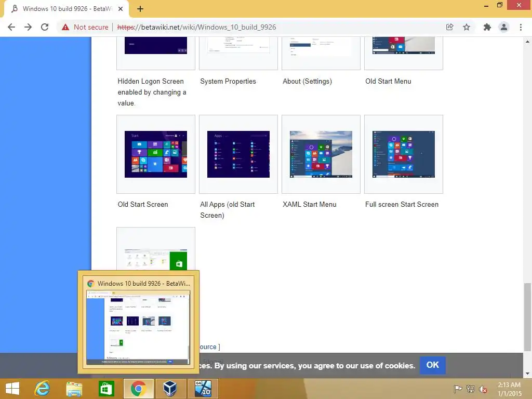This screenshot has height=399, width=532.
Task: Open the Extensions puzzle icon
Action: [x=487, y=27]
